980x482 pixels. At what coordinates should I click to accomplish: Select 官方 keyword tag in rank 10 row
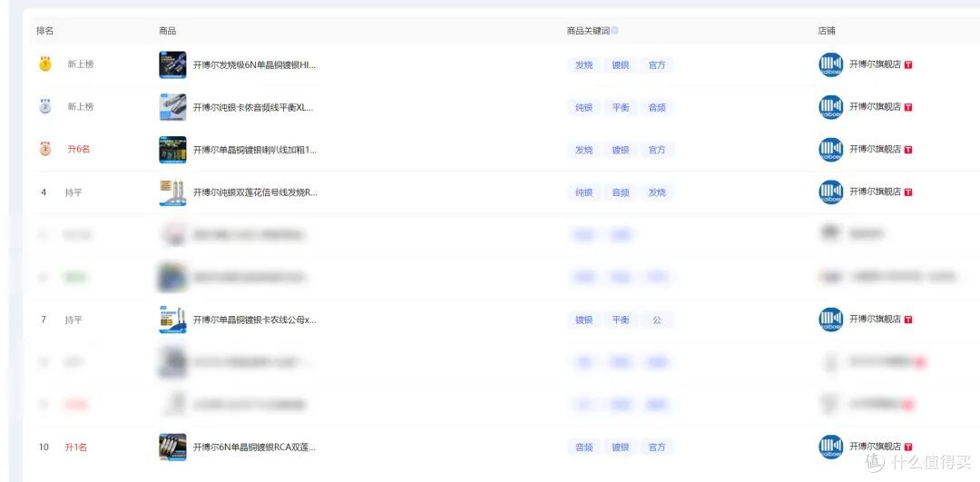click(657, 448)
